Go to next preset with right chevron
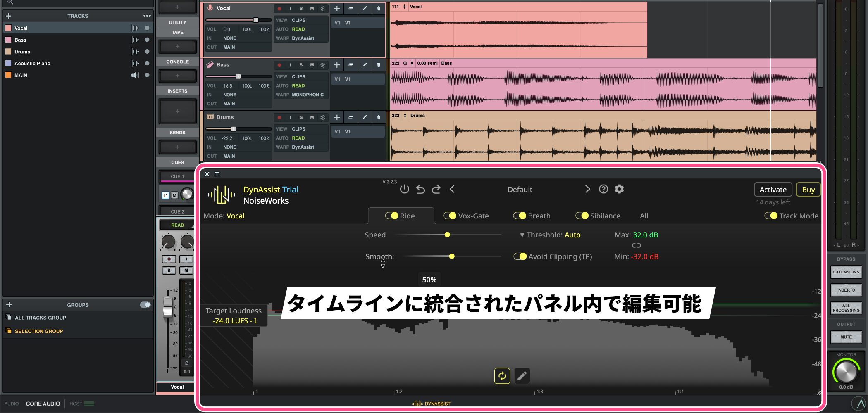Viewport: 868px width, 413px height. [587, 189]
